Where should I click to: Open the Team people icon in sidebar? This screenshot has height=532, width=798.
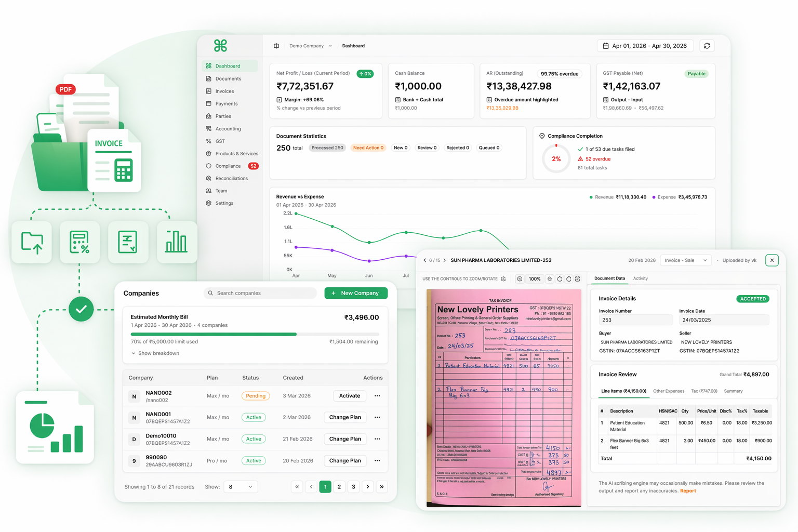click(208, 191)
